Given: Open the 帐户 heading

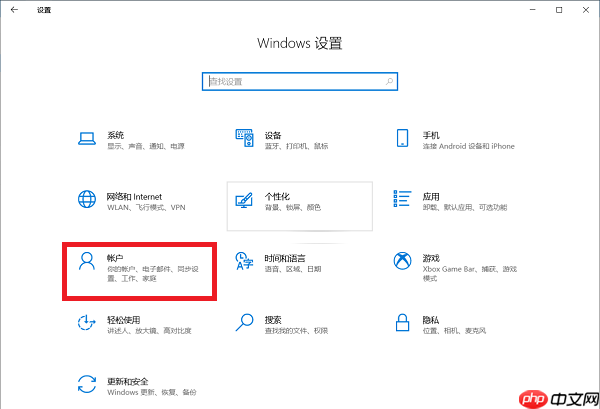Looking at the screenshot, I should (x=115, y=258).
